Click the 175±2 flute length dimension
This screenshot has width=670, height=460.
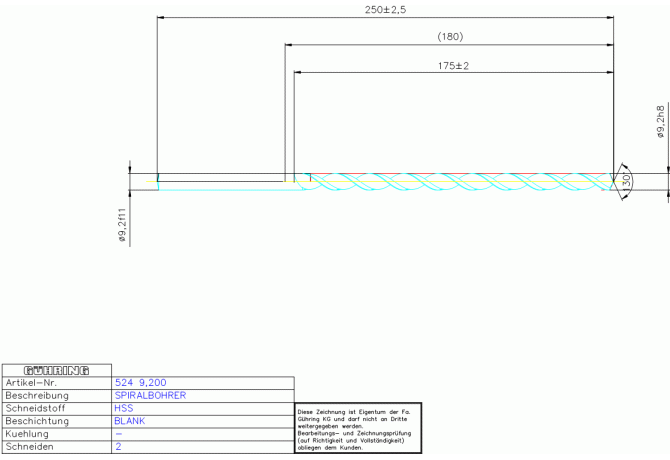pyautogui.click(x=453, y=65)
